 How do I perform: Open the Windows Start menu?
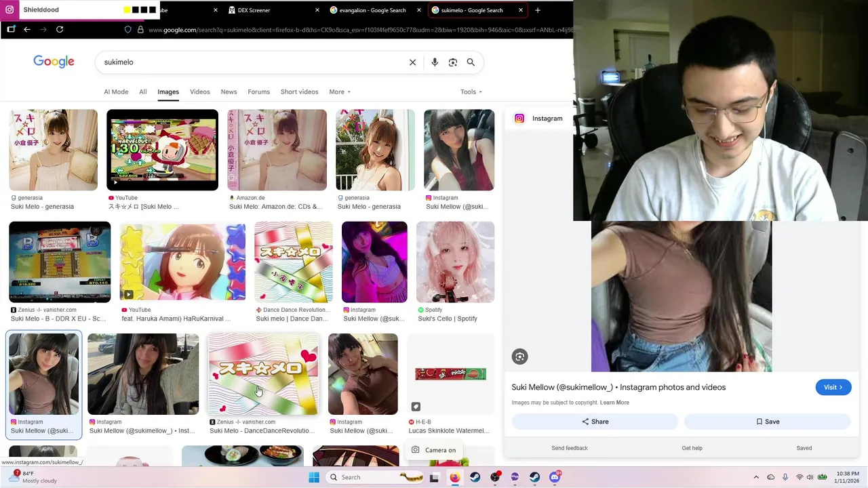[x=314, y=477]
